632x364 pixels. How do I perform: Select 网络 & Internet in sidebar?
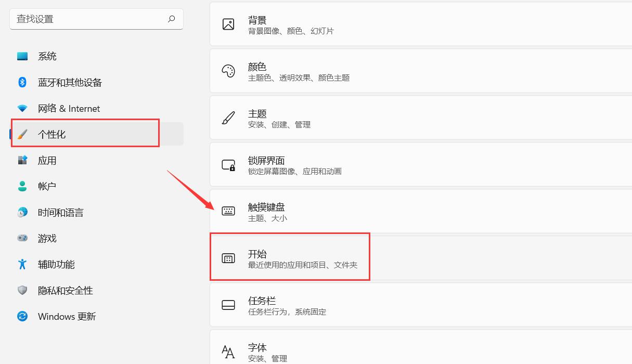click(68, 108)
